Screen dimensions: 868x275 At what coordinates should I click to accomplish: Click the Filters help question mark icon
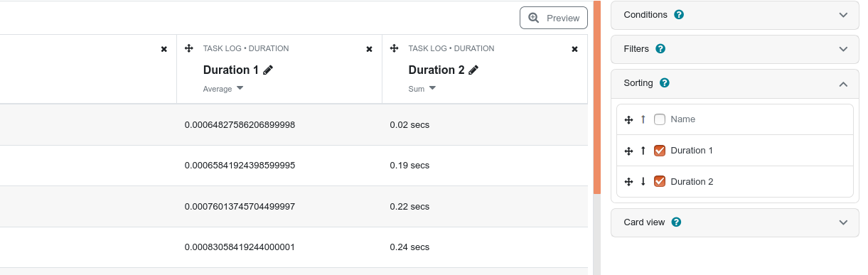click(x=660, y=49)
